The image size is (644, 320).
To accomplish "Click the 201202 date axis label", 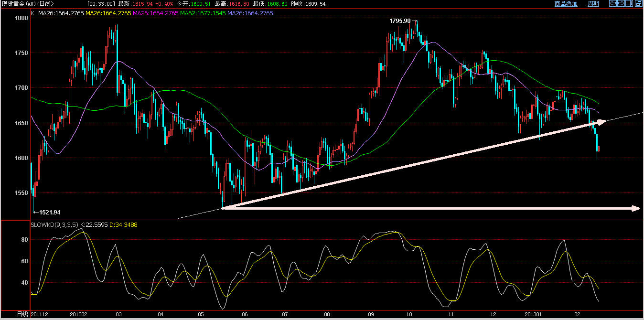I will point(78,314).
